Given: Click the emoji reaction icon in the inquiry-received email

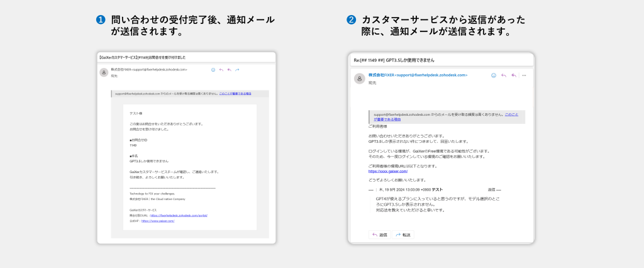Looking at the screenshot, I should pyautogui.click(x=214, y=70).
